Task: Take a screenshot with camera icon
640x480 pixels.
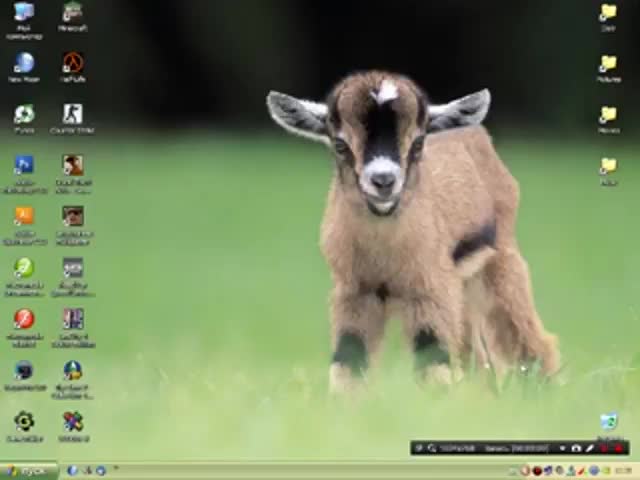Action: (576, 449)
